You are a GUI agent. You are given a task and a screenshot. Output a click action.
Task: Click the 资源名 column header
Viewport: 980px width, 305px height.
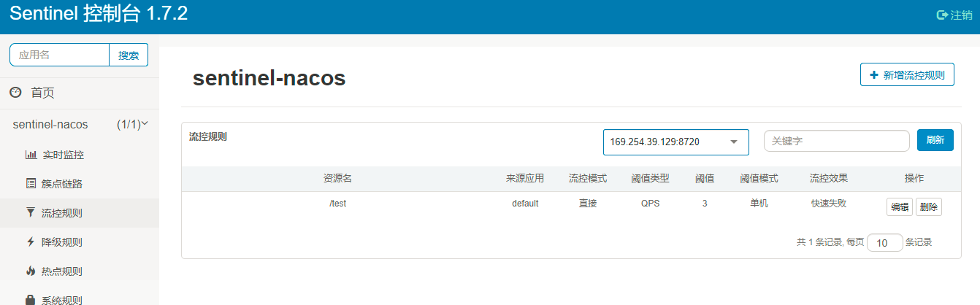pyautogui.click(x=337, y=179)
